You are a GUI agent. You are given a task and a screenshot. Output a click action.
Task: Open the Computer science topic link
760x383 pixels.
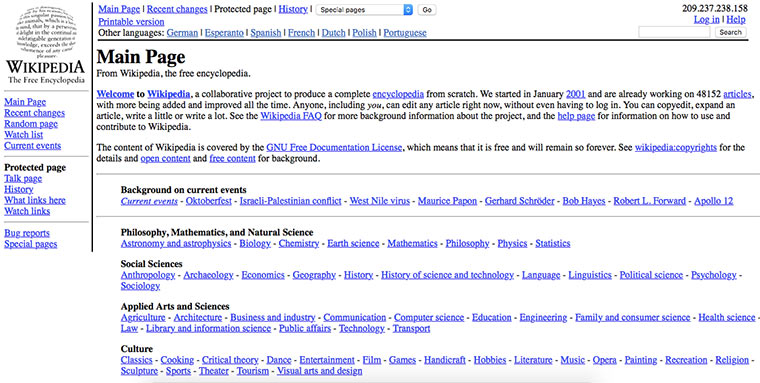pyautogui.click(x=429, y=318)
